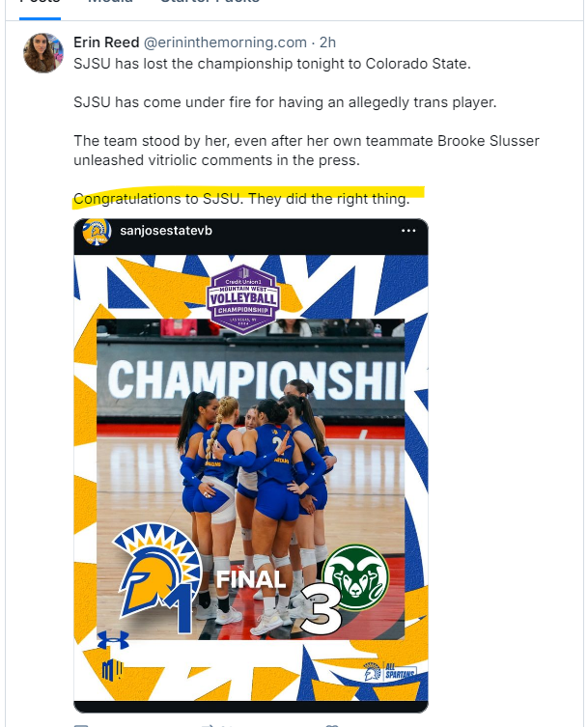The image size is (588, 727).
Task: Click the @erininthemorning.com handle
Action: point(225,42)
